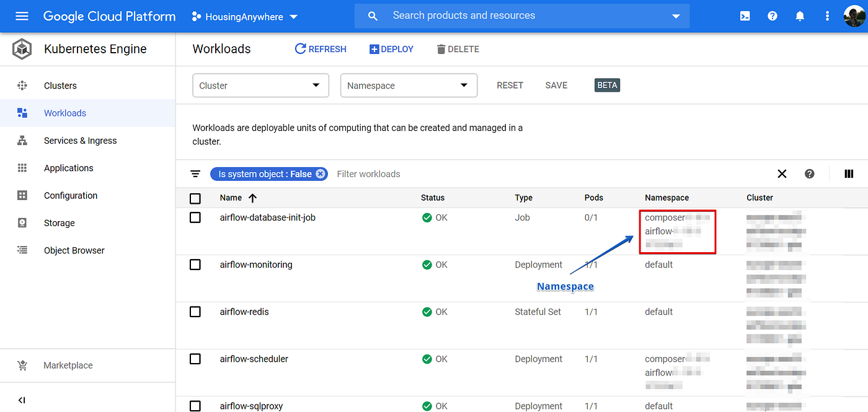Open the column display options
Image resolution: width=868 pixels, height=412 pixels.
click(x=849, y=174)
